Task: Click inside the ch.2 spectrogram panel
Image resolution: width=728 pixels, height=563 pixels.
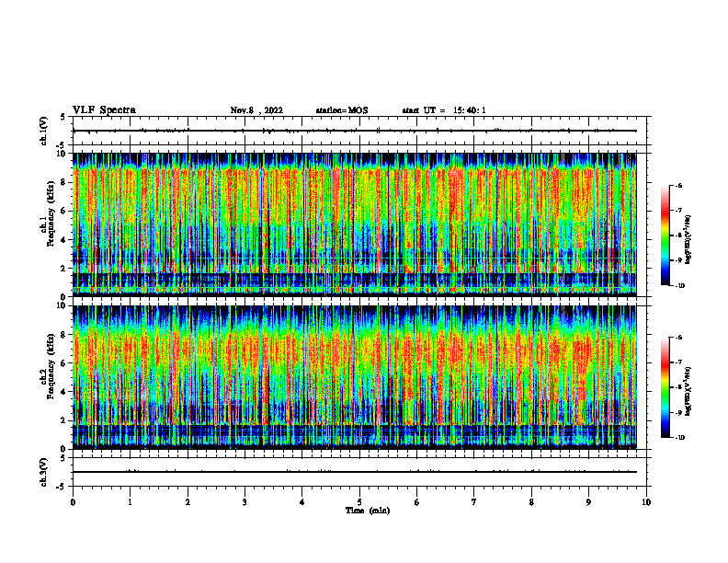Action: point(354,377)
